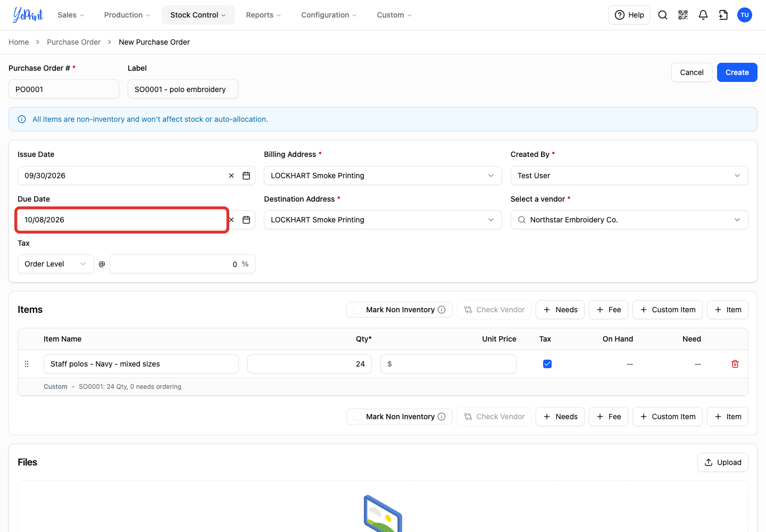Click the lower Item button

coord(728,417)
